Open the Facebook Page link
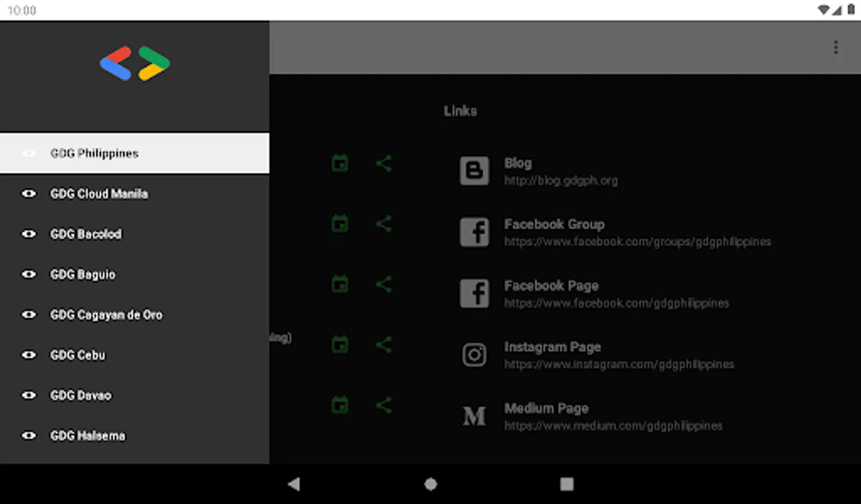861x504 pixels. [617, 294]
